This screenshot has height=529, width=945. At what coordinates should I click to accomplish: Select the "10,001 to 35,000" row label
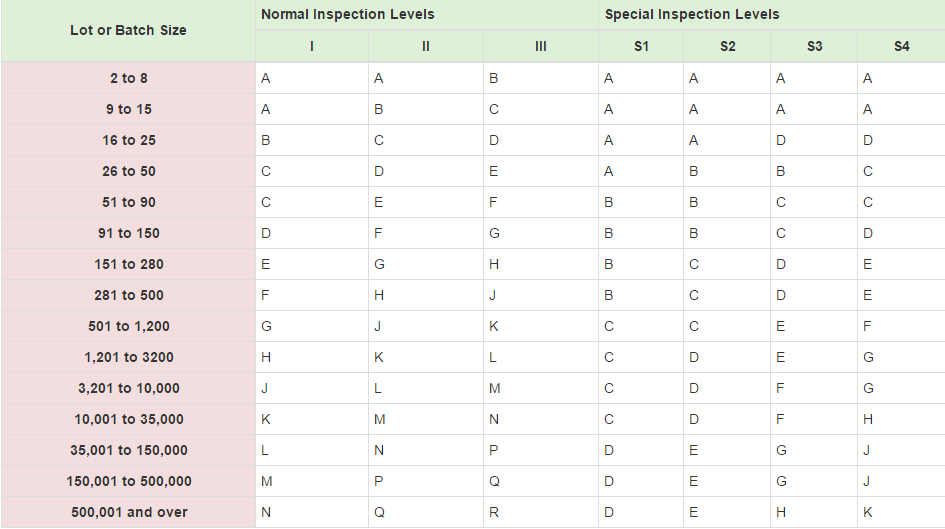coord(128,419)
